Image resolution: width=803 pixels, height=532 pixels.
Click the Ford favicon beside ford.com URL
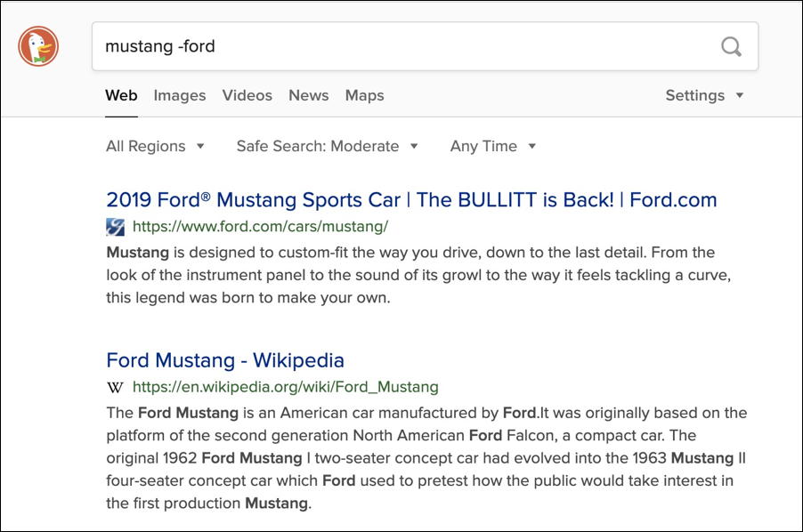point(115,227)
